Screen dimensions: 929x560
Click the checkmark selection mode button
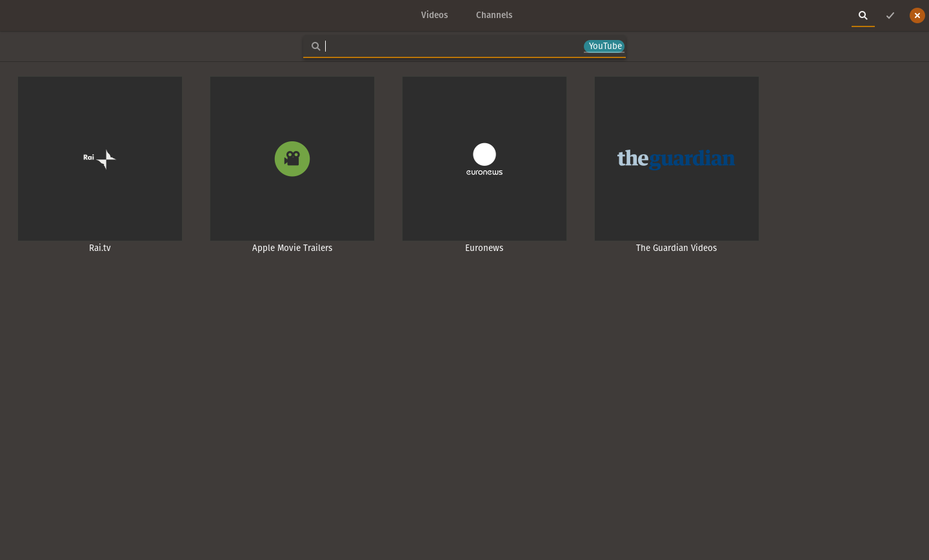890,15
